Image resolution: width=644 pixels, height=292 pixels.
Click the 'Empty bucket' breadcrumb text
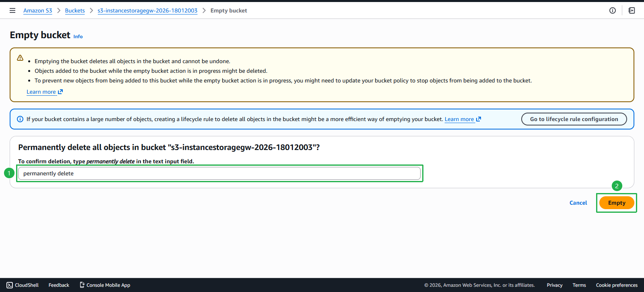pyautogui.click(x=229, y=10)
